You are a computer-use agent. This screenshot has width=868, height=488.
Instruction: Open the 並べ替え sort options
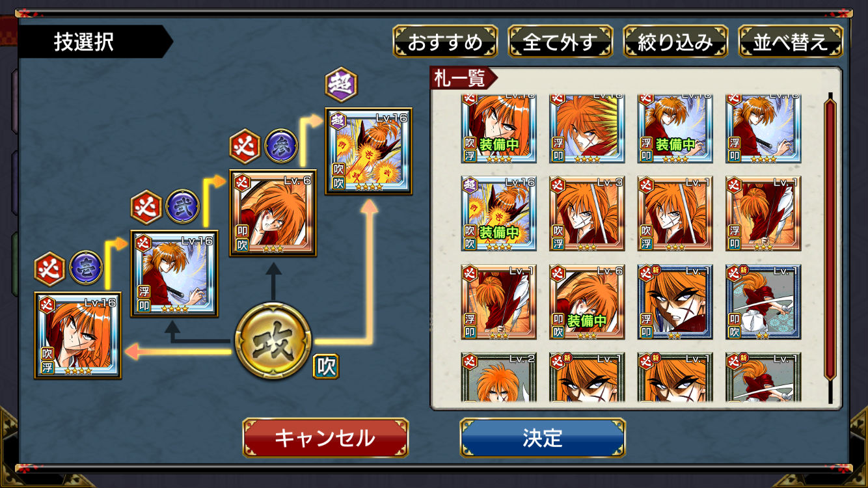click(791, 42)
